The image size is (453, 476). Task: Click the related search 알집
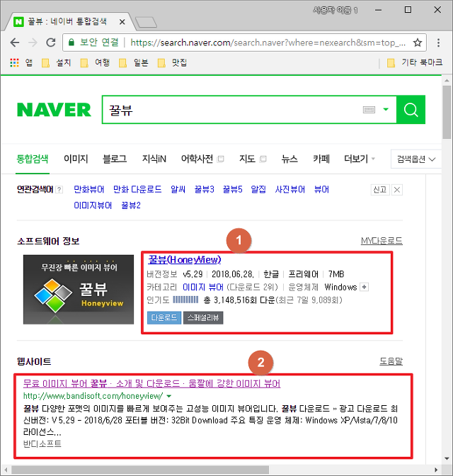click(258, 189)
